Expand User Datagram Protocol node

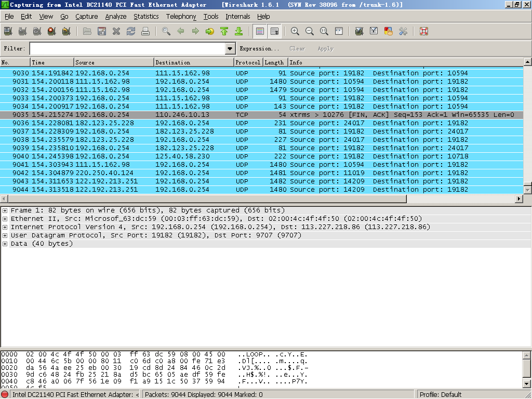(x=5, y=235)
